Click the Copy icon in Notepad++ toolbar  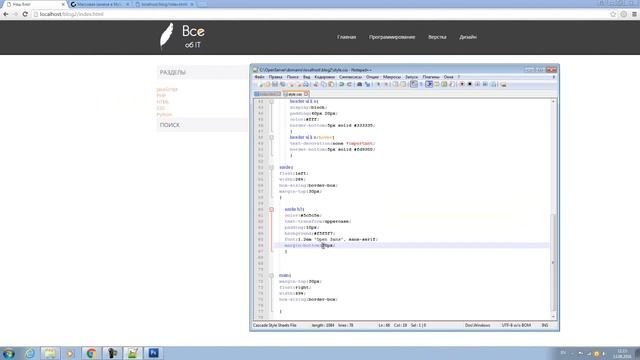(x=324, y=84)
